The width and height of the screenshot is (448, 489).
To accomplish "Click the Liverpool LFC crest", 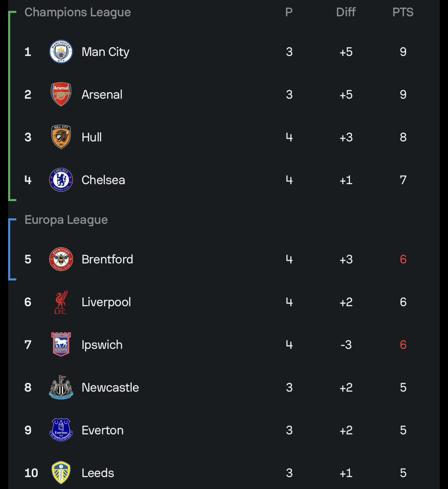I will [61, 302].
